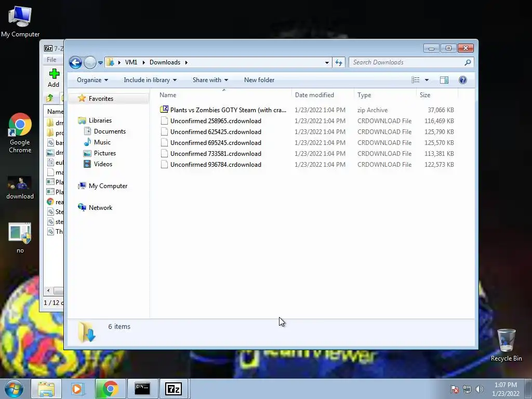This screenshot has height=399, width=532.
Task: Click the up-folder arrow icon in 7-Zip
Action: click(x=50, y=98)
